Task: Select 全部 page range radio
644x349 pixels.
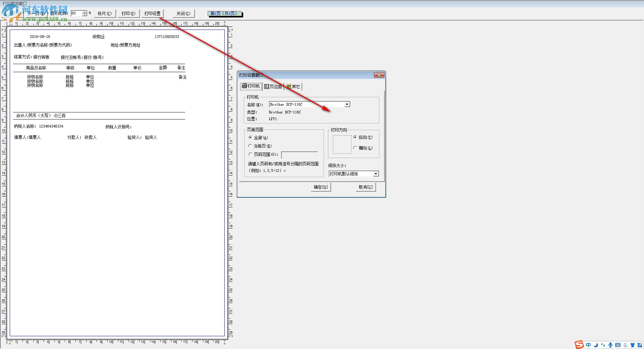Action: point(250,138)
